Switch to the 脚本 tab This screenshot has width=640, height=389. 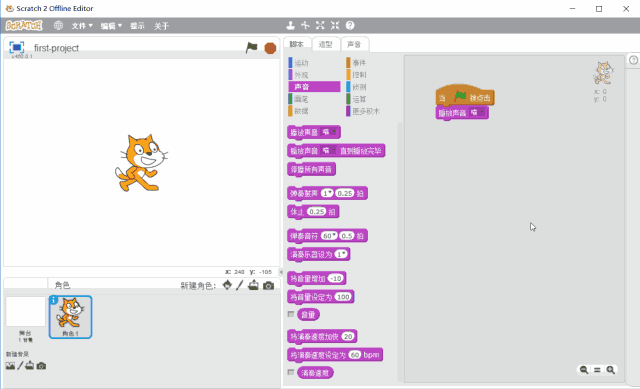tap(297, 44)
